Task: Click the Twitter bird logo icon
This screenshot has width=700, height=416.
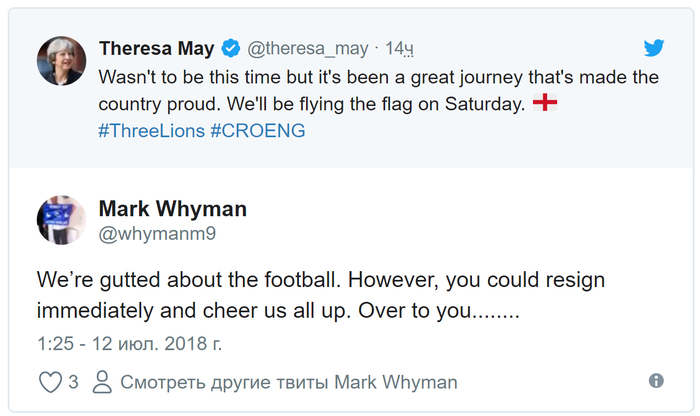Action: (x=654, y=48)
